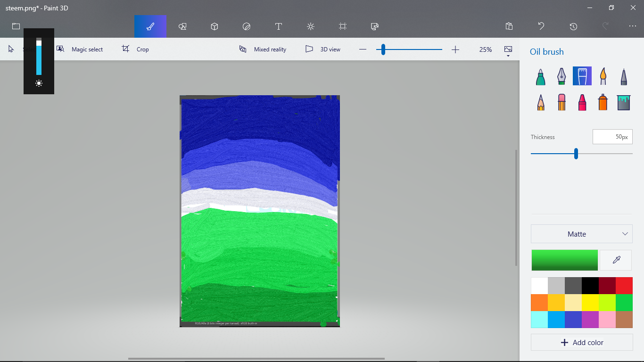Open the History icon
This screenshot has width=644, height=362.
(x=573, y=26)
